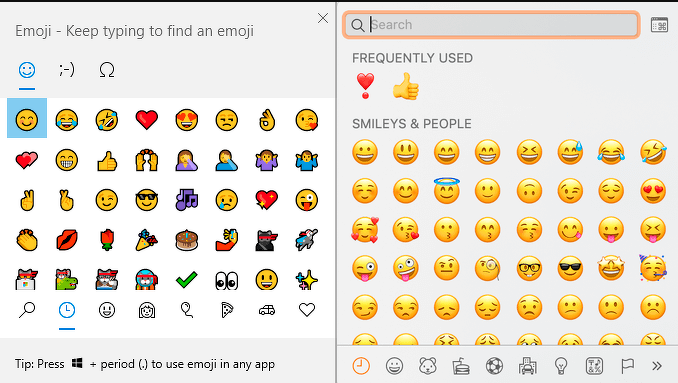
Task: Open the Transportation car category
Action: pos(267,310)
